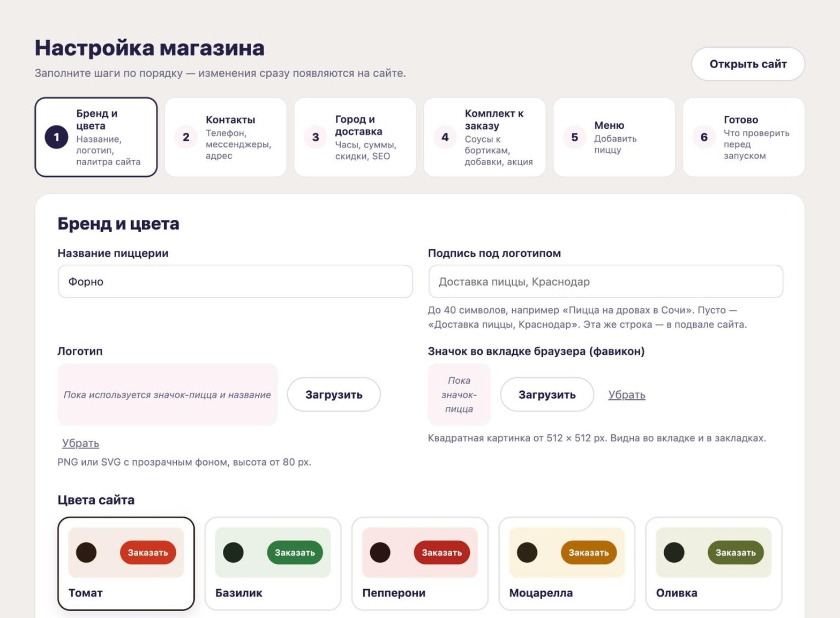Switch to the 'Оливка' color theme
Screen dimensions: 840x618
tap(714, 563)
